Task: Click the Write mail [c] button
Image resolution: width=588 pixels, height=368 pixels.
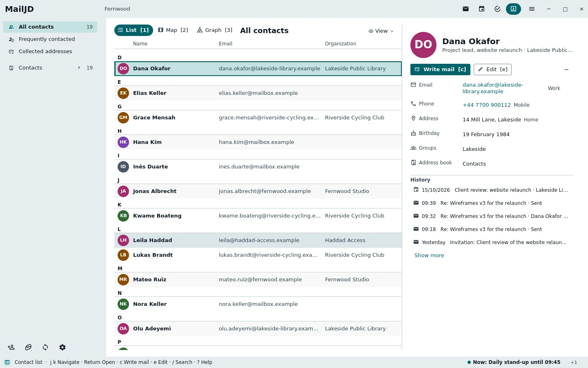Action: 440,70
